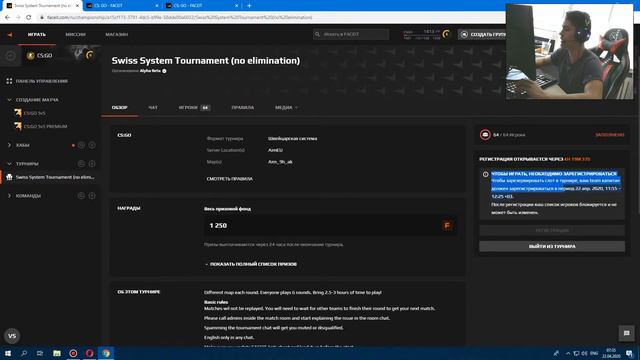The height and width of the screenshot is (360, 640).
Task: Click the FACEIT points icon in the prize field
Action: (x=447, y=225)
